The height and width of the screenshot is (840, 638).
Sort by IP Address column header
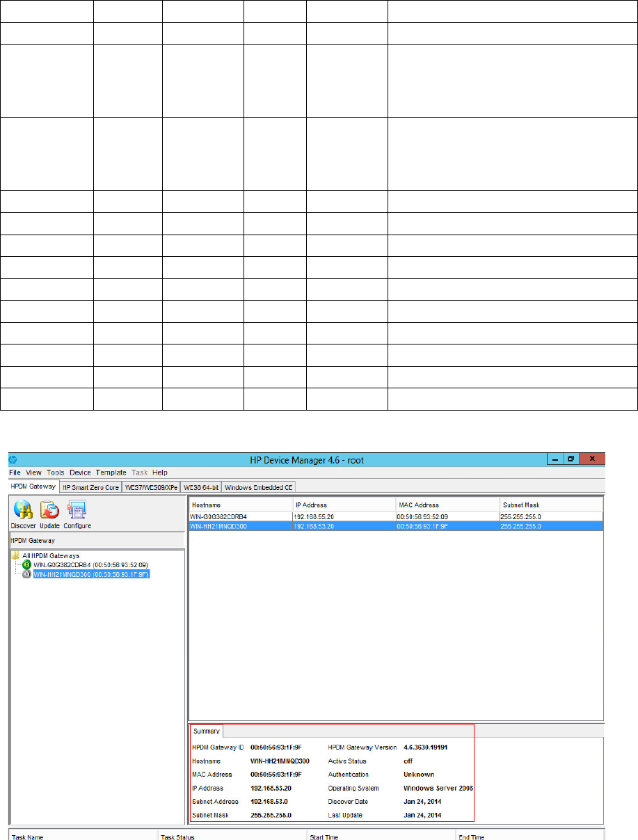[344, 505]
